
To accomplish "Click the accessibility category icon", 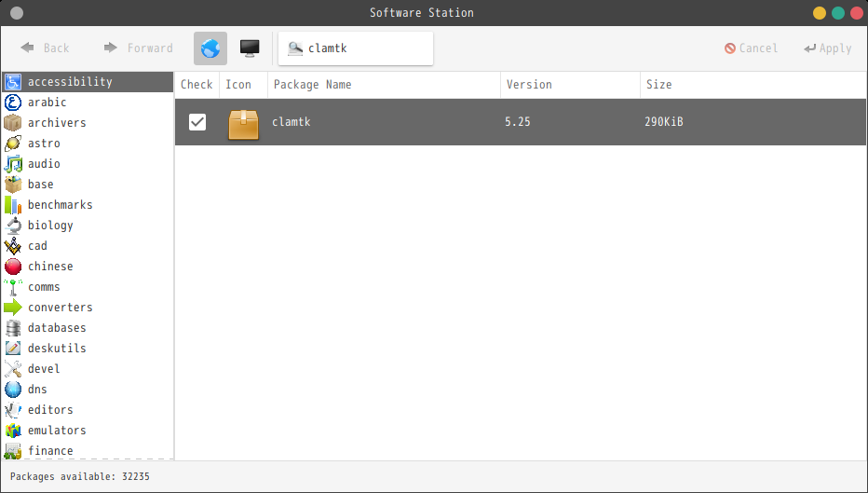I will (13, 82).
